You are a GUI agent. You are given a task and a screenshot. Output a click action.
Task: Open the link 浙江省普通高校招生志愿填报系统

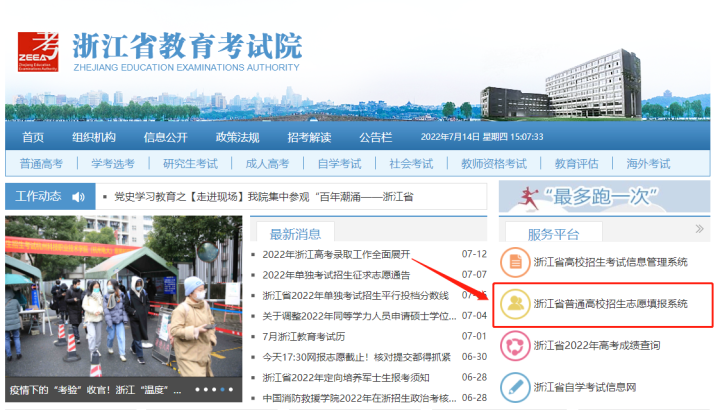610,303
